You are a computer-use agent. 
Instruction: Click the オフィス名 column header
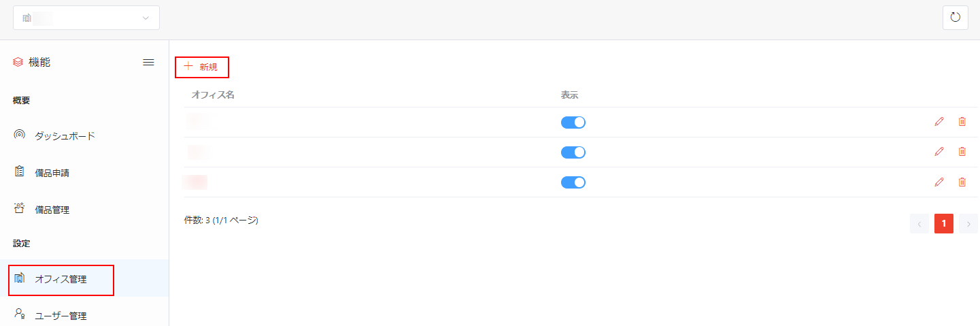click(213, 95)
